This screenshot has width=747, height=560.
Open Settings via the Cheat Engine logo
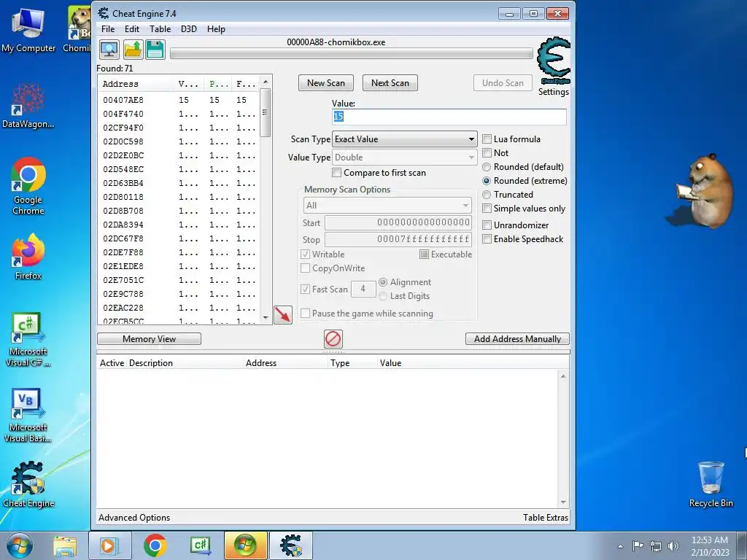554,61
